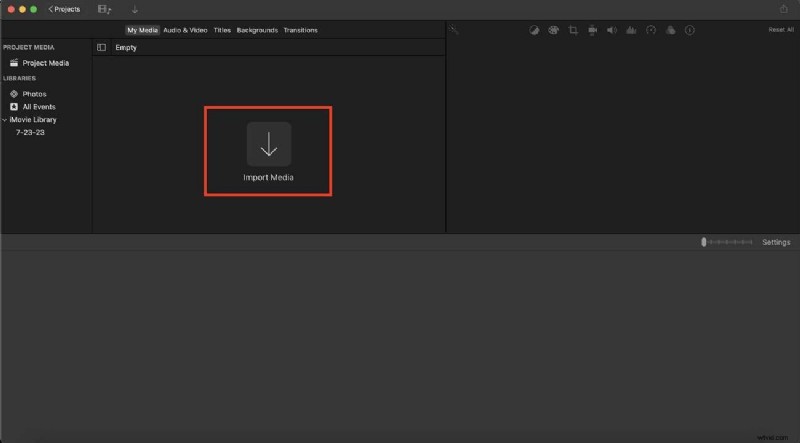Switch to the My Media tab

(142, 30)
